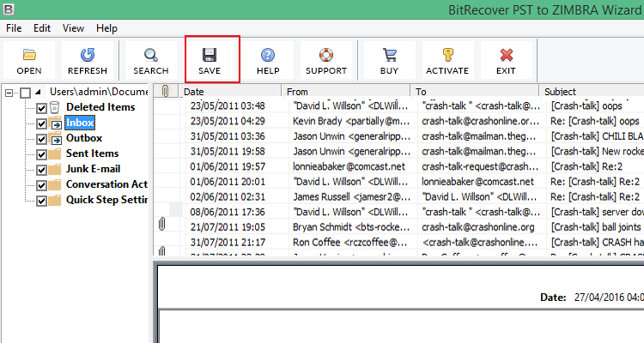Select the Outbox folder label

click(x=84, y=138)
